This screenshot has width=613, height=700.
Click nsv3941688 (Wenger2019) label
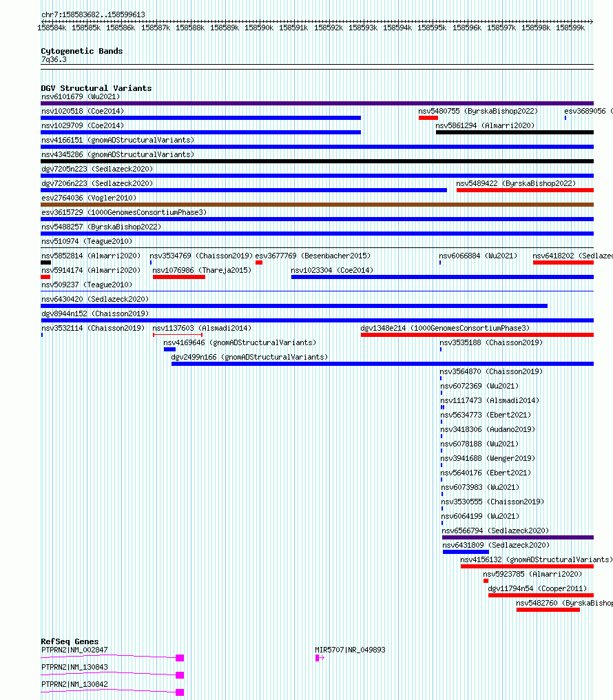(x=488, y=458)
